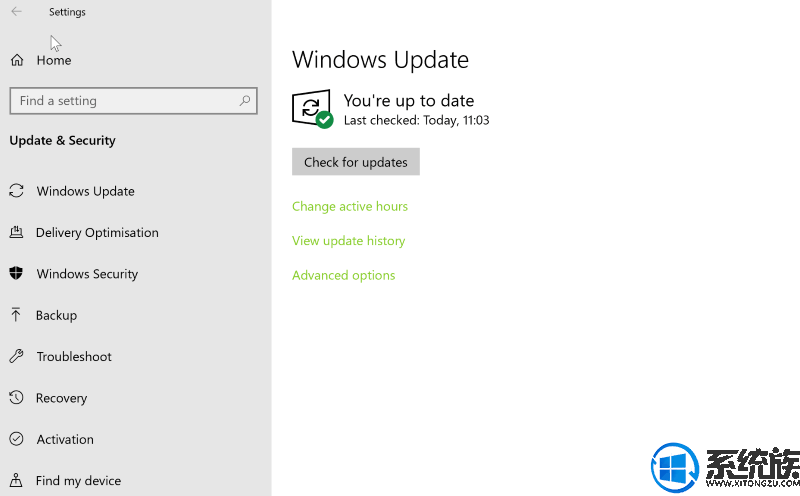Open Find my device settings
The height and width of the screenshot is (496, 800).
pyautogui.click(x=78, y=481)
